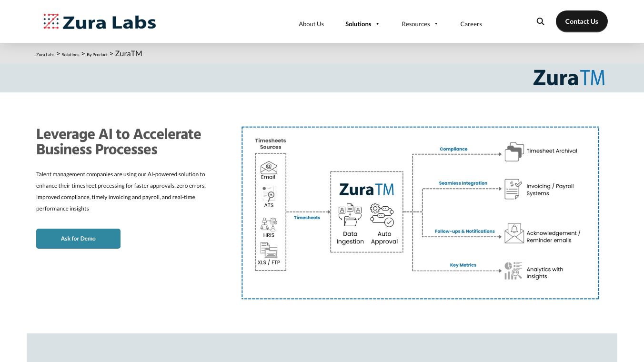This screenshot has width=644, height=362.
Task: Click the Analytics with Insights icon
Action: click(x=513, y=271)
